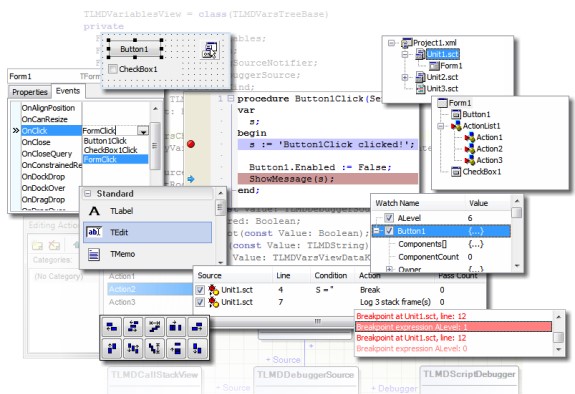
Task: Uncheck the ALevel watch checkbox
Action: [389, 218]
